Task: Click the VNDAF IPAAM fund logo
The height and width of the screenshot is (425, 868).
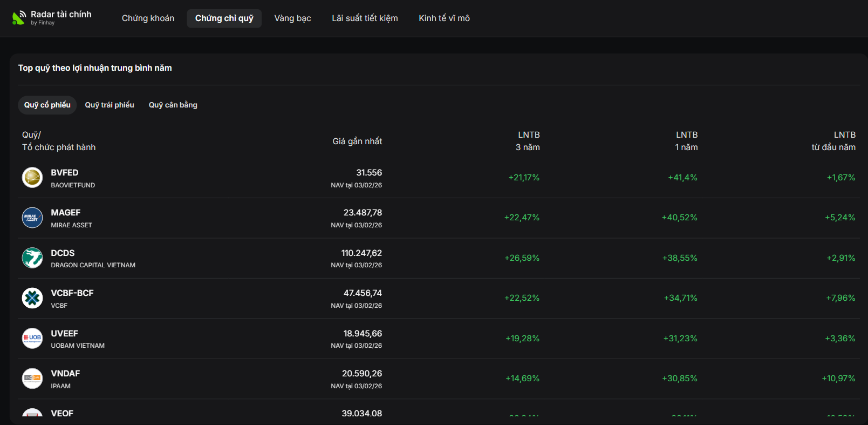Action: point(32,379)
